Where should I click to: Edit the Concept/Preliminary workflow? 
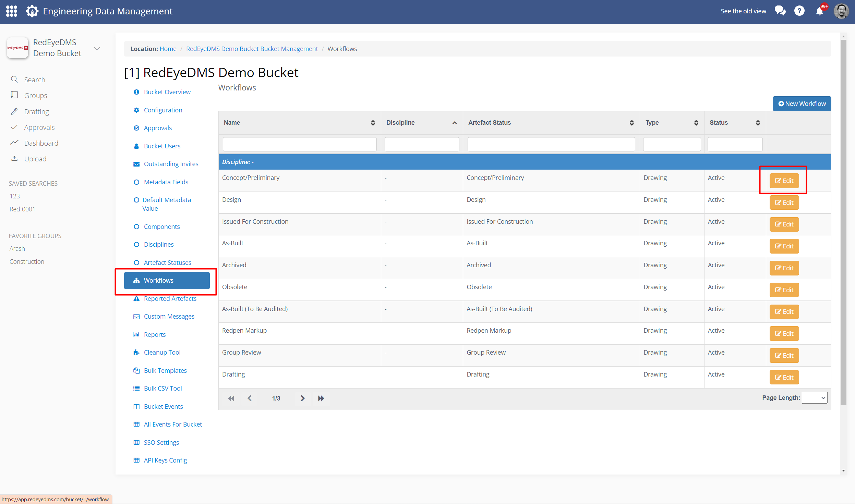tap(784, 181)
